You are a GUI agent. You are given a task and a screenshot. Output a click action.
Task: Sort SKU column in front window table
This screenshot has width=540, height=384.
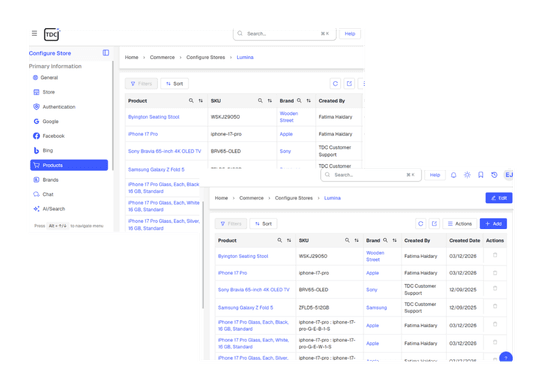[357, 240]
